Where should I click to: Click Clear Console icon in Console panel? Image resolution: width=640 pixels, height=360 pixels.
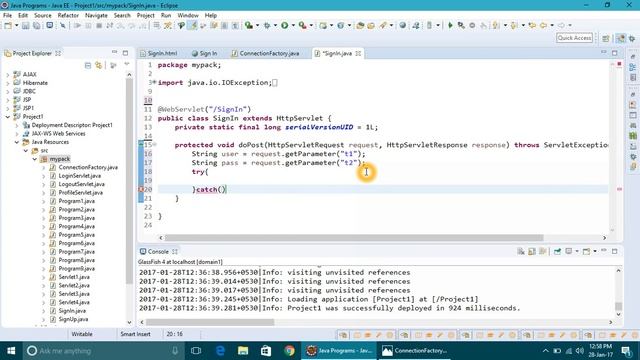(521, 251)
